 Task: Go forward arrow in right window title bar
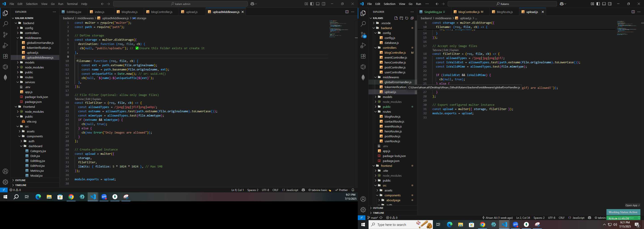point(443,4)
